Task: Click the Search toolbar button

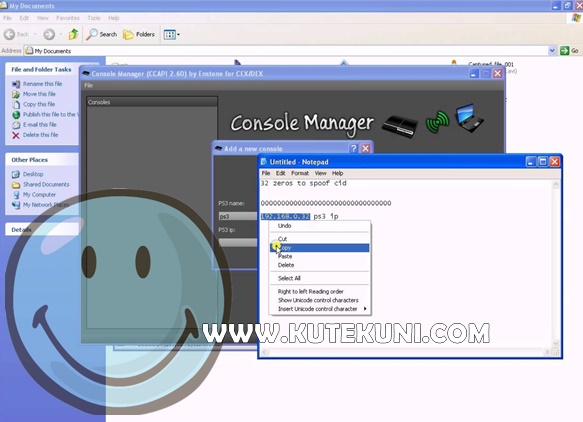Action: coord(102,35)
